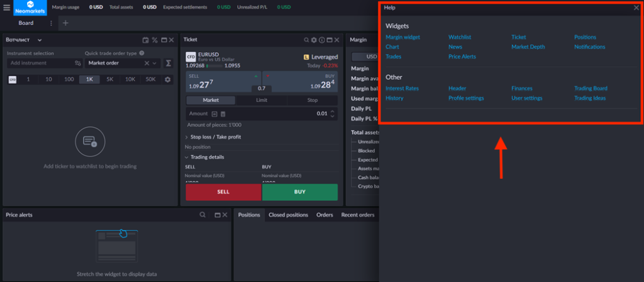Switch ticket order type to Stop
The height and width of the screenshot is (282, 644).
click(312, 100)
